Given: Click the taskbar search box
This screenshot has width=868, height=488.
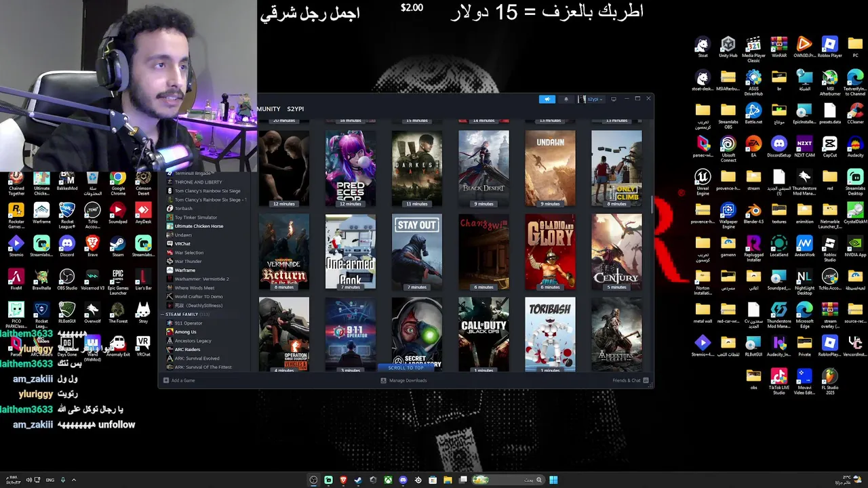Looking at the screenshot, I should [508, 480].
